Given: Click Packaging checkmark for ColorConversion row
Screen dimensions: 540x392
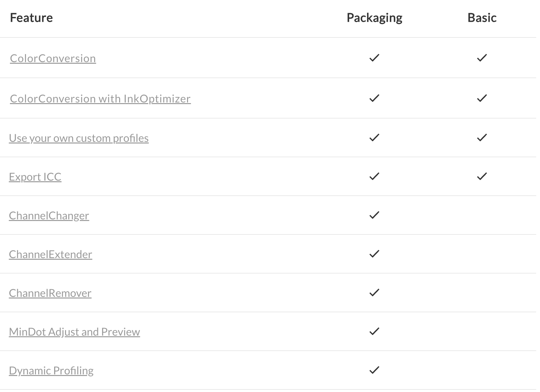Looking at the screenshot, I should (x=374, y=58).
